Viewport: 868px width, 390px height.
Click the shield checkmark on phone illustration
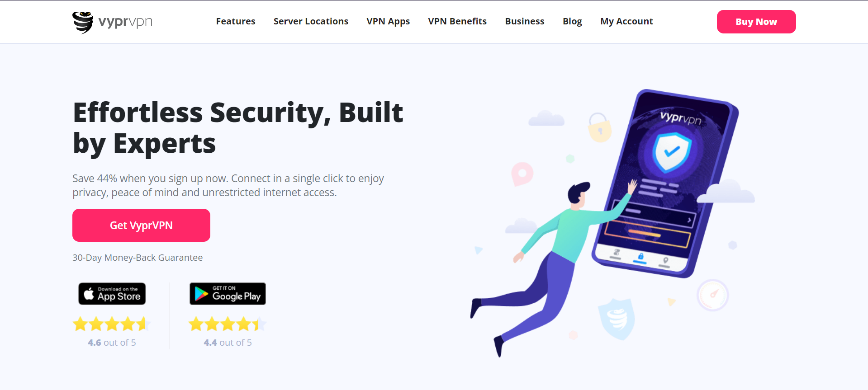pos(671,152)
